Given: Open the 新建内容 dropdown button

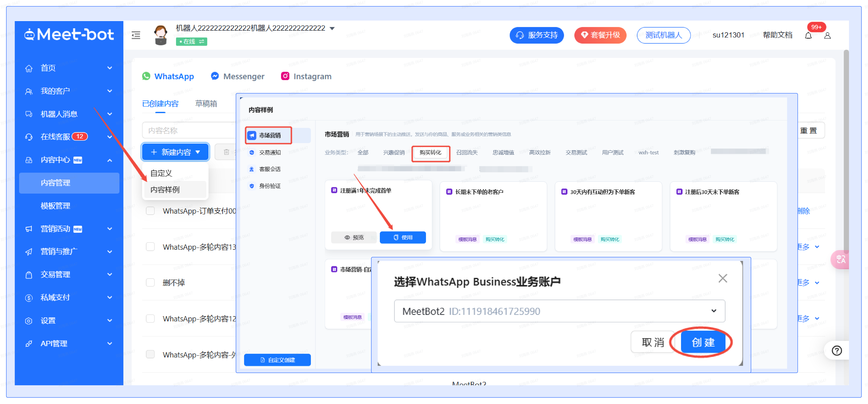Looking at the screenshot, I should 175,152.
